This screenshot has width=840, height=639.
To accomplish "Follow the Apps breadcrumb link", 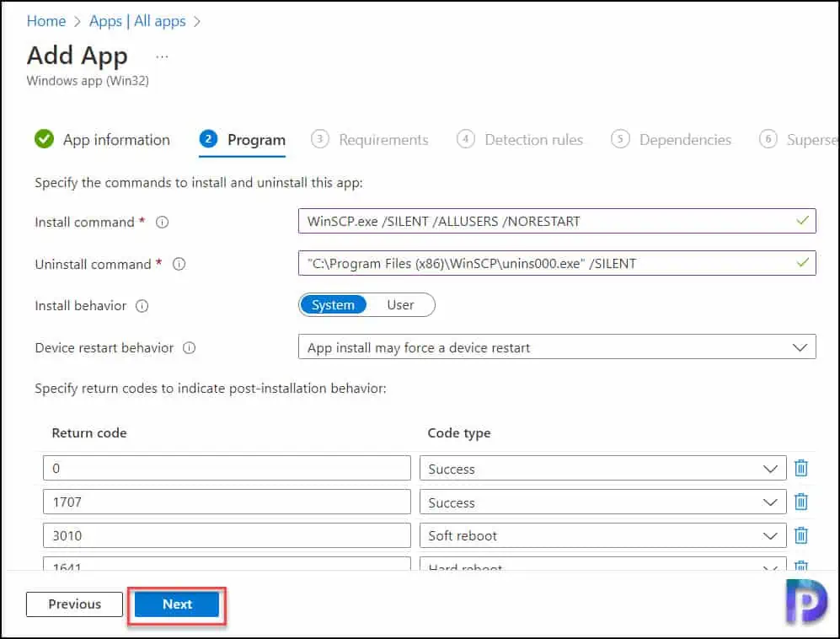I will point(105,21).
